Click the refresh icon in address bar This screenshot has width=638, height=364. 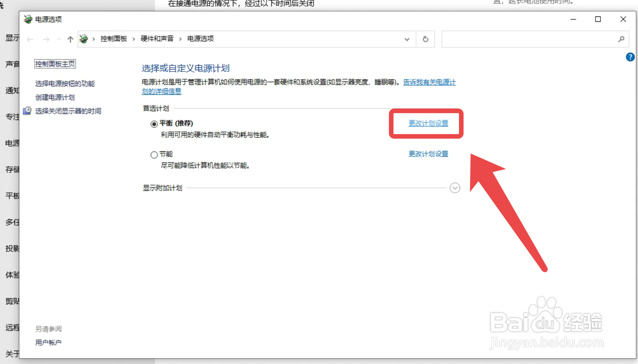(425, 39)
